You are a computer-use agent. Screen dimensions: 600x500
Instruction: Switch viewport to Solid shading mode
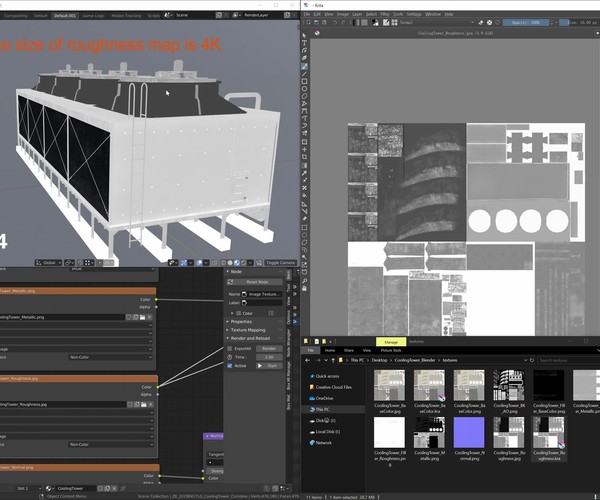230,263
